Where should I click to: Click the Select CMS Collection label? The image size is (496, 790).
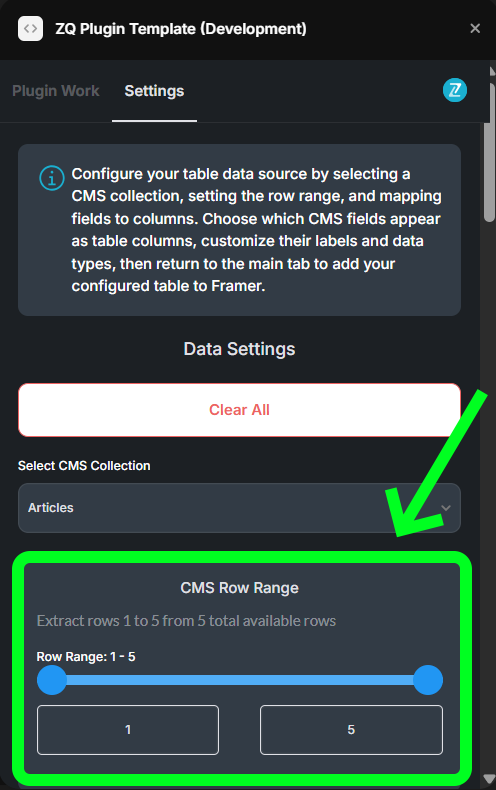[84, 466]
